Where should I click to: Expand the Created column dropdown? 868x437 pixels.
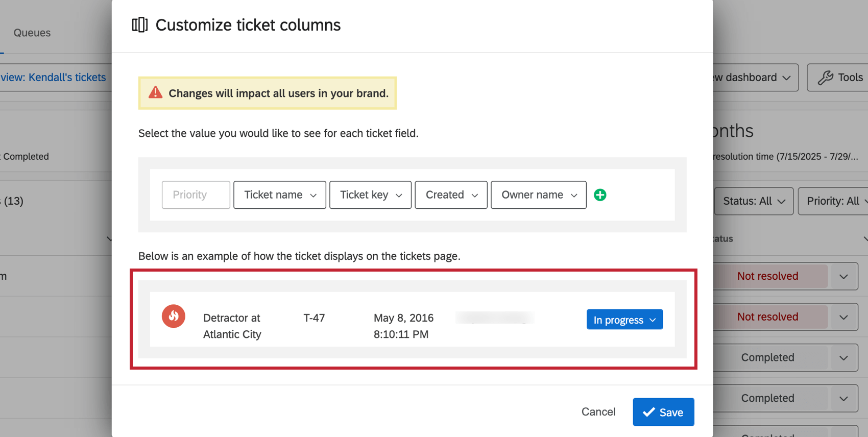451,195
